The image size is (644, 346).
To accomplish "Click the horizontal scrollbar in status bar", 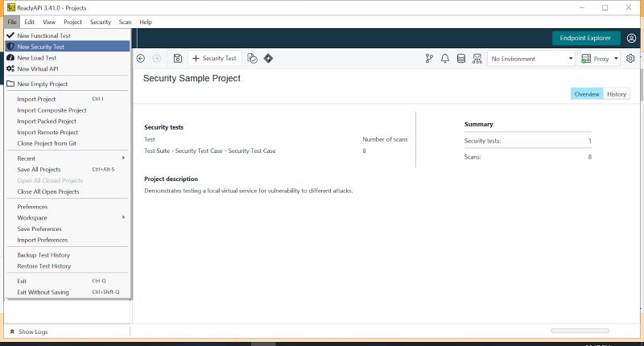I will [x=580, y=331].
